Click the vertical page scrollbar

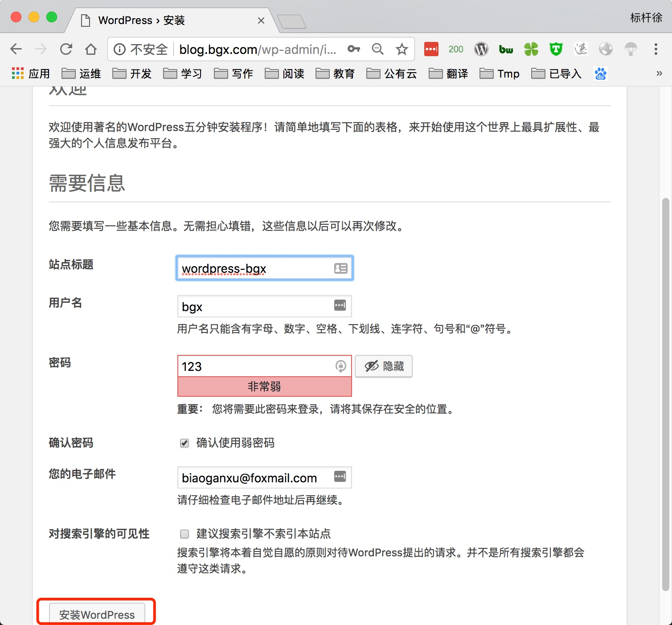tap(666, 395)
